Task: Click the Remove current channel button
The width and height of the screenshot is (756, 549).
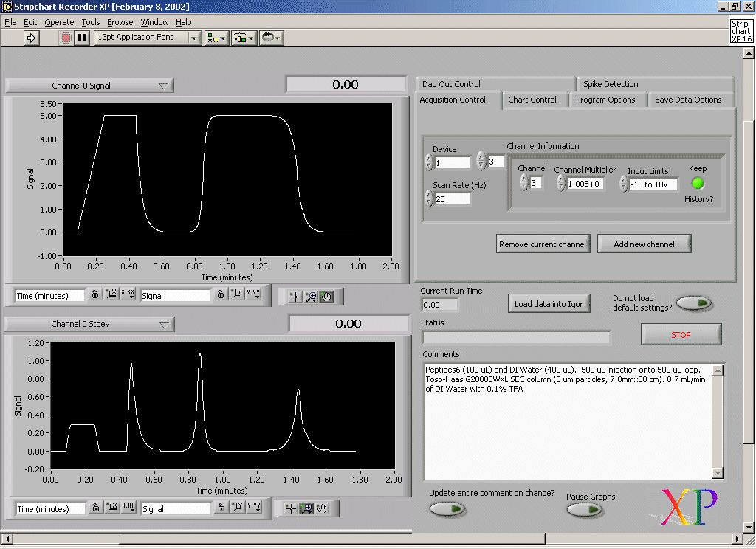Action: (543, 244)
